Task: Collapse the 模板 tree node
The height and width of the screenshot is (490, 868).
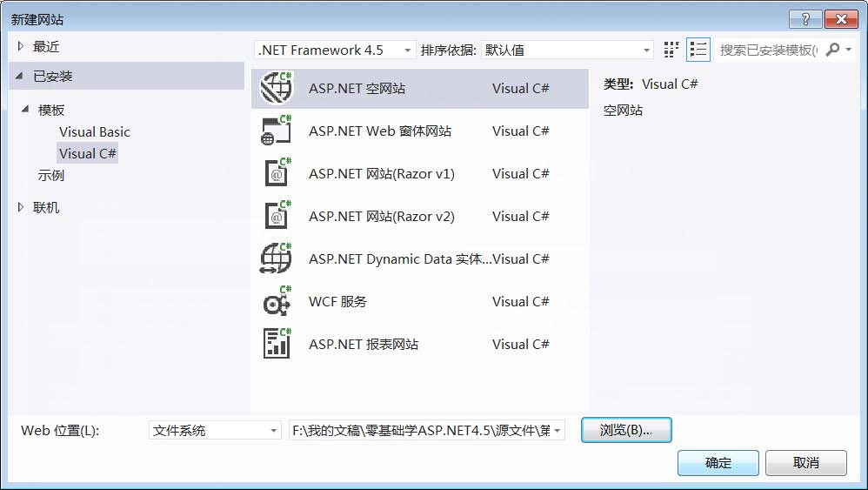Action: pos(25,109)
